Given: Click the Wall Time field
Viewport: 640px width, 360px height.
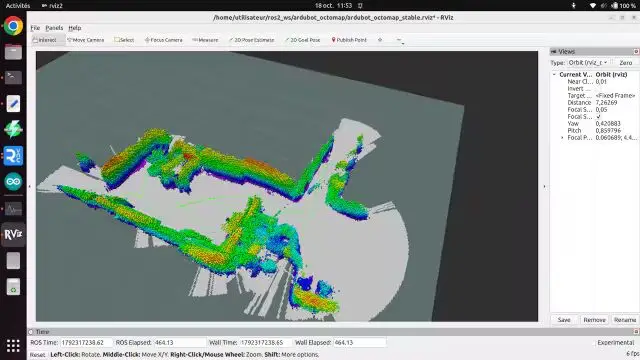Looking at the screenshot, I should coord(265,342).
